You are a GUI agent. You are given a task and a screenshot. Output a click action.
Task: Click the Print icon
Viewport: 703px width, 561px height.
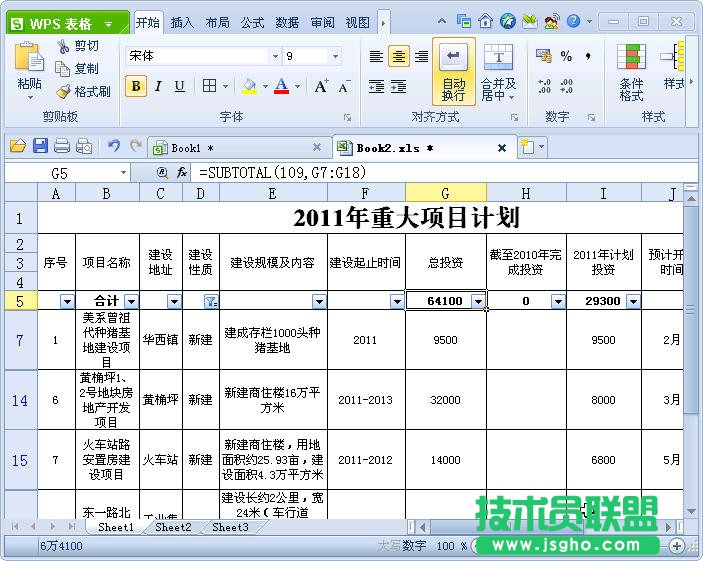tap(62, 147)
